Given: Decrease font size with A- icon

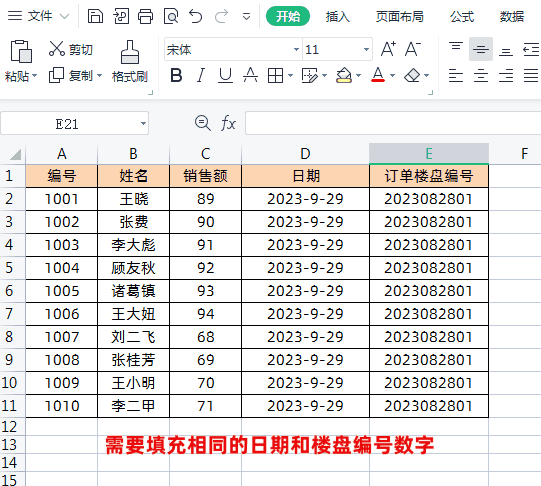Looking at the screenshot, I should tap(413, 49).
